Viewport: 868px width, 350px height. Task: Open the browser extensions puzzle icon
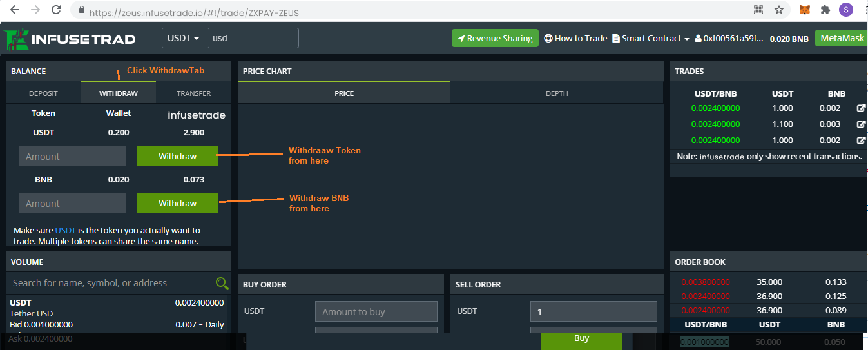pyautogui.click(x=825, y=10)
